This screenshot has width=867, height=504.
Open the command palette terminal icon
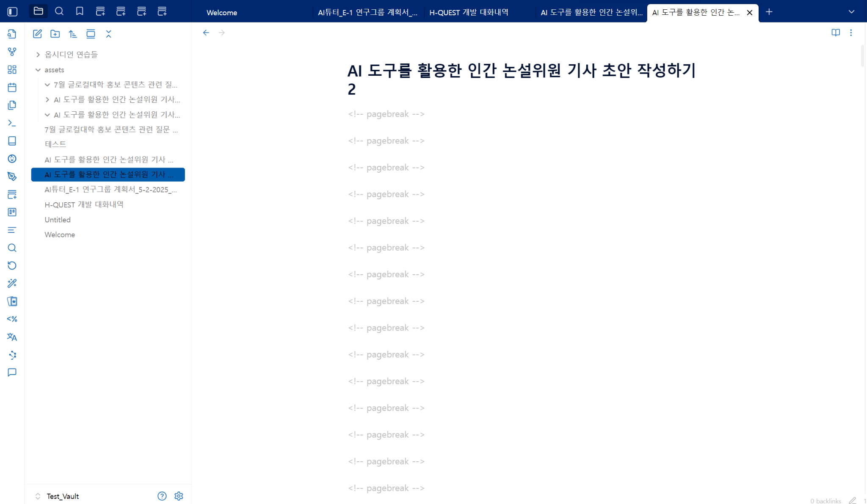coord(12,123)
